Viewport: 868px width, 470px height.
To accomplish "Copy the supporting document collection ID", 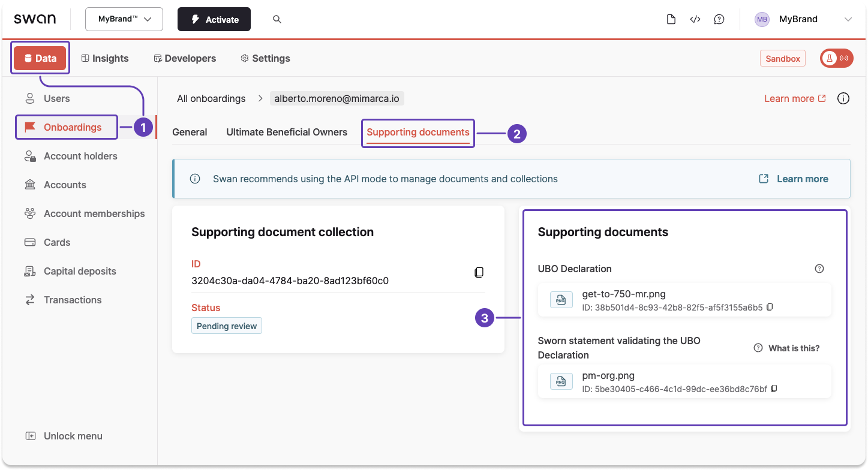I will [479, 272].
